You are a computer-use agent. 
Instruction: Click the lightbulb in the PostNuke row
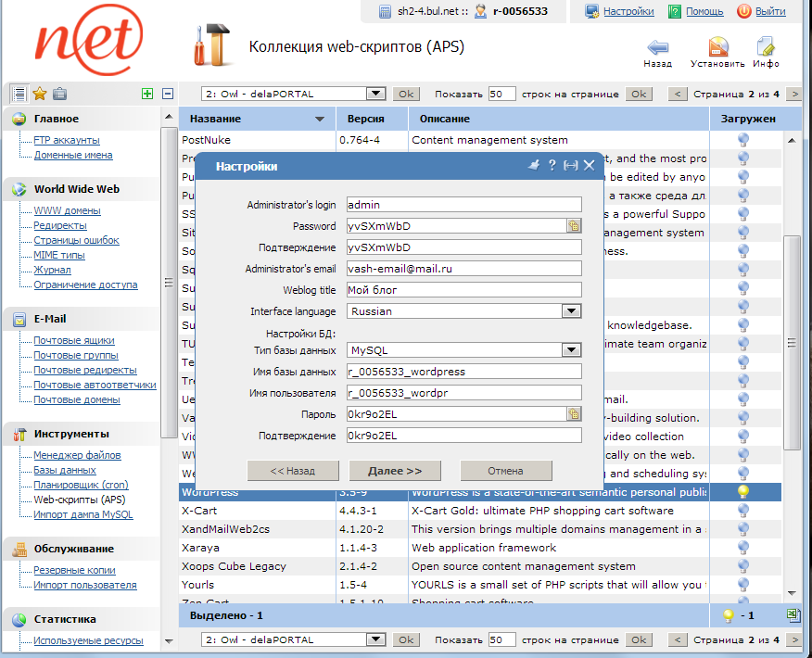(x=742, y=140)
